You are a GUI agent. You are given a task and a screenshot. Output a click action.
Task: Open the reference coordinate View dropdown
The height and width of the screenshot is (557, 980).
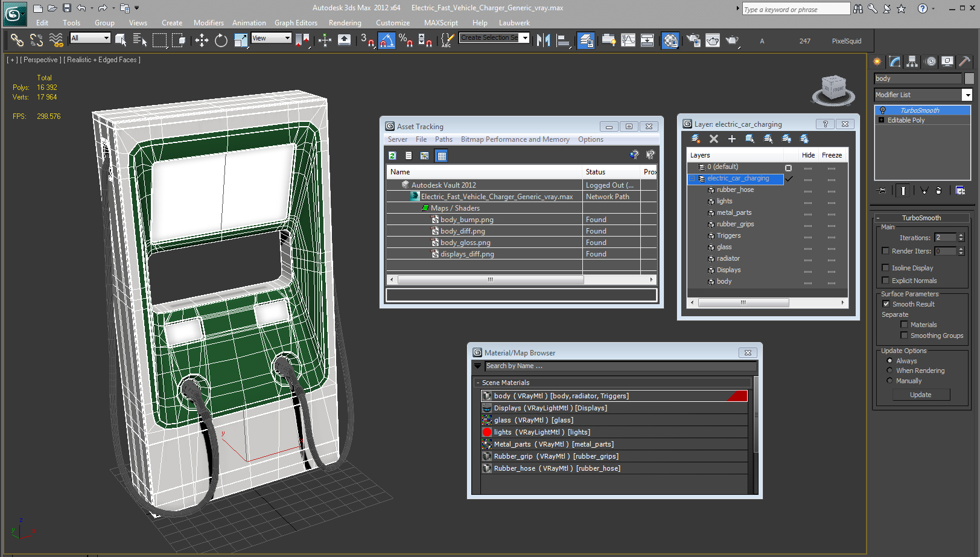tap(271, 38)
